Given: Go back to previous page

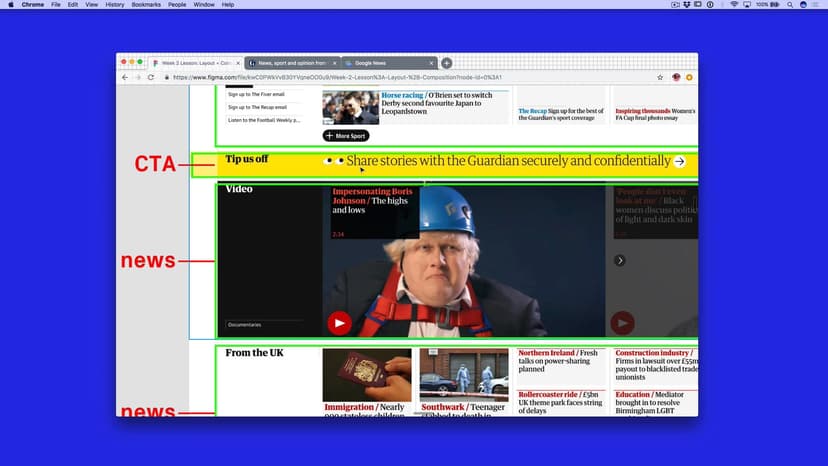Looking at the screenshot, I should 125,77.
